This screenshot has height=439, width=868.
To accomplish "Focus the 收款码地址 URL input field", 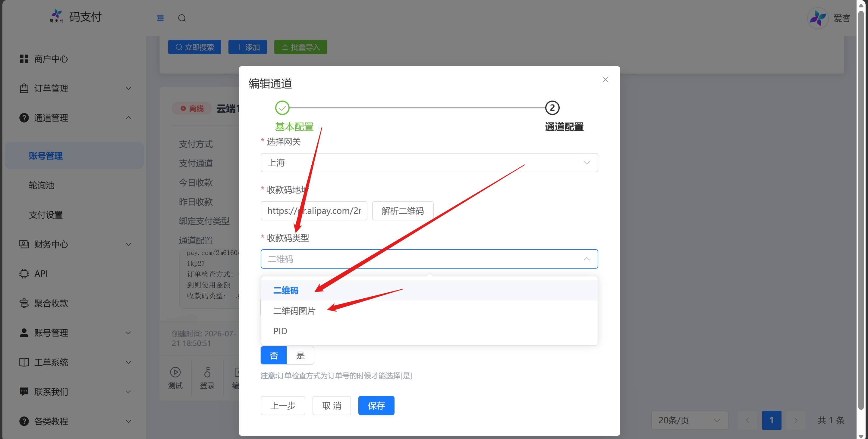I will tap(314, 211).
